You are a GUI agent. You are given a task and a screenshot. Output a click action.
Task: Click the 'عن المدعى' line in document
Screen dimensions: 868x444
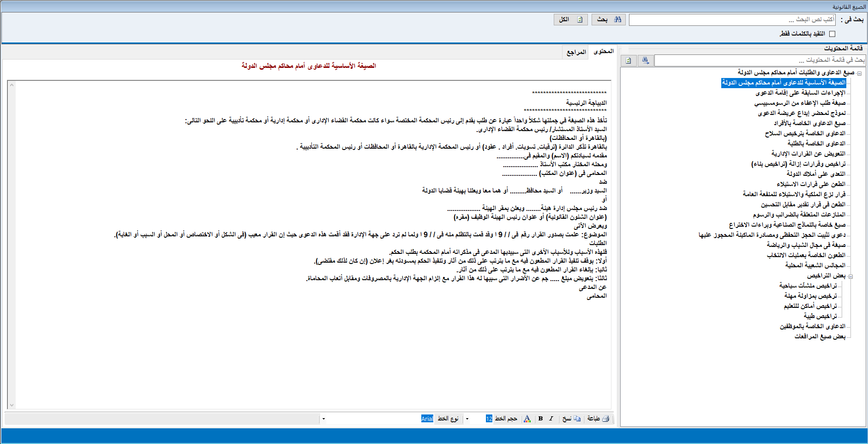(x=593, y=287)
